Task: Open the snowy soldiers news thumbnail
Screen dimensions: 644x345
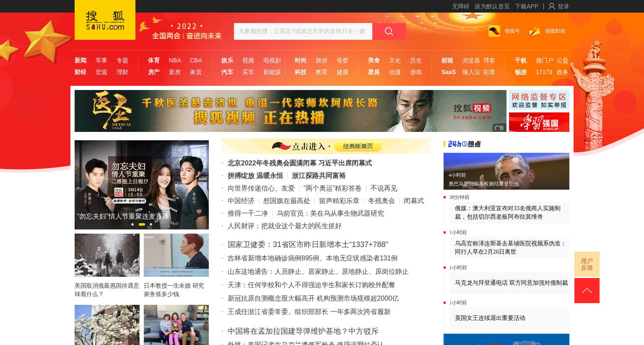Action: [x=107, y=255]
